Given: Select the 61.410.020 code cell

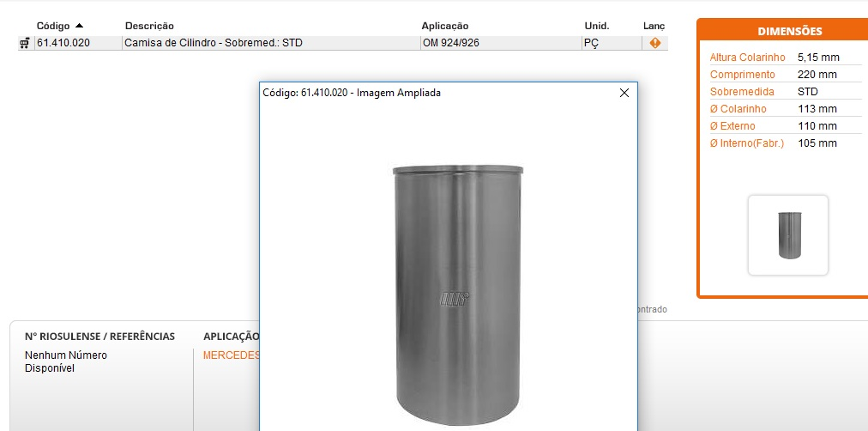Looking at the screenshot, I should tap(63, 43).
